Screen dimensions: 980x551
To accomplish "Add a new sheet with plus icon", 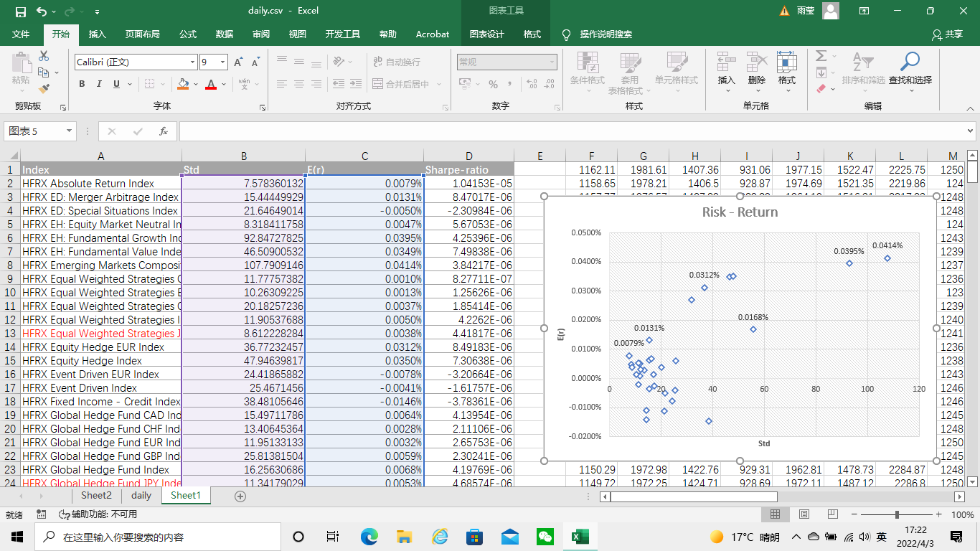I will [240, 496].
